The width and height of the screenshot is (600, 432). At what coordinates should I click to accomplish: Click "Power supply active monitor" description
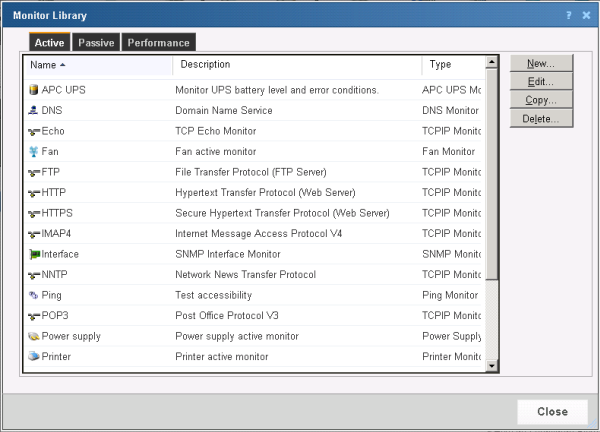click(237, 336)
